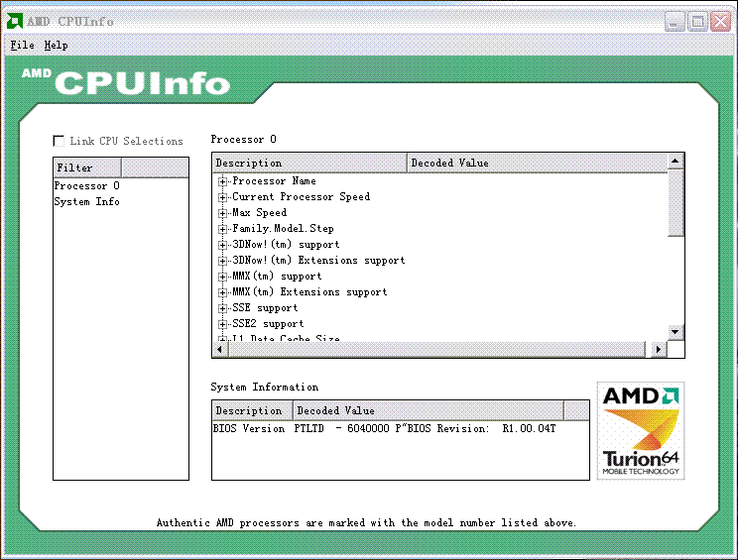Click the processor list scroll up arrow
738x560 pixels.
click(676, 162)
